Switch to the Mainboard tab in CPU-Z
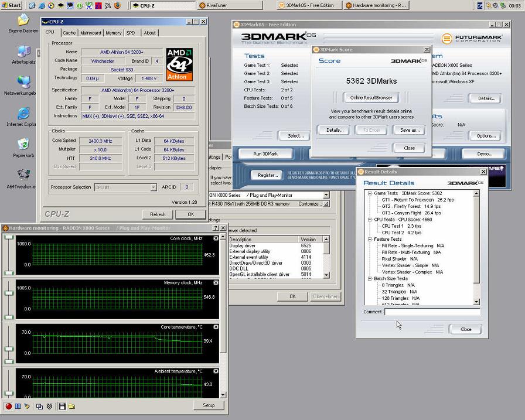 [90, 33]
